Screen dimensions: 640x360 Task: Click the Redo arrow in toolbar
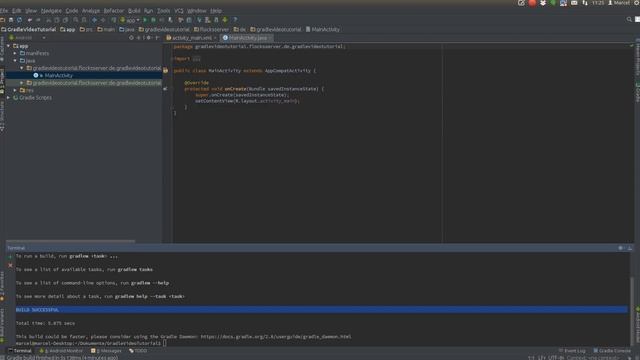pyautogui.click(x=38, y=20)
